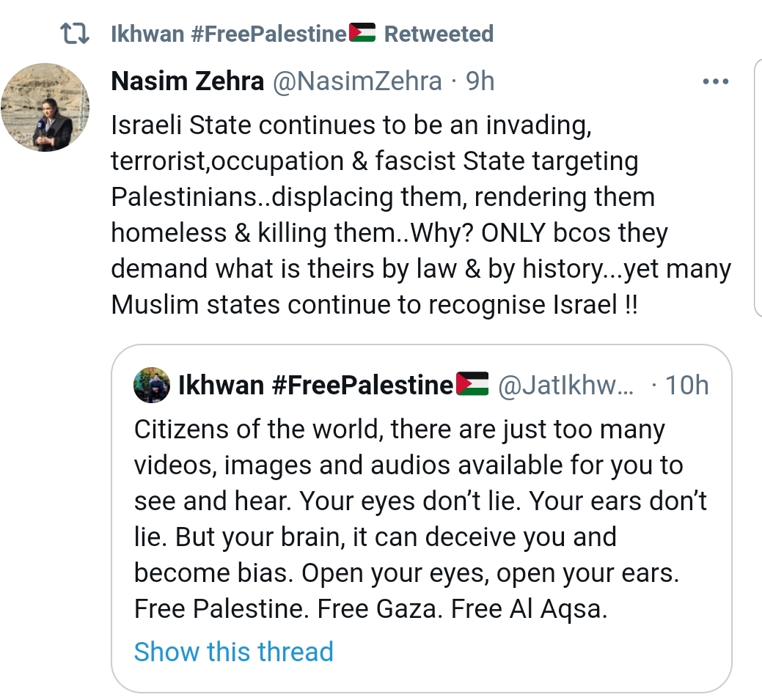Screen dimensions: 762x700
Task: Open the tweet via the 9h timestamp
Action: tap(480, 81)
